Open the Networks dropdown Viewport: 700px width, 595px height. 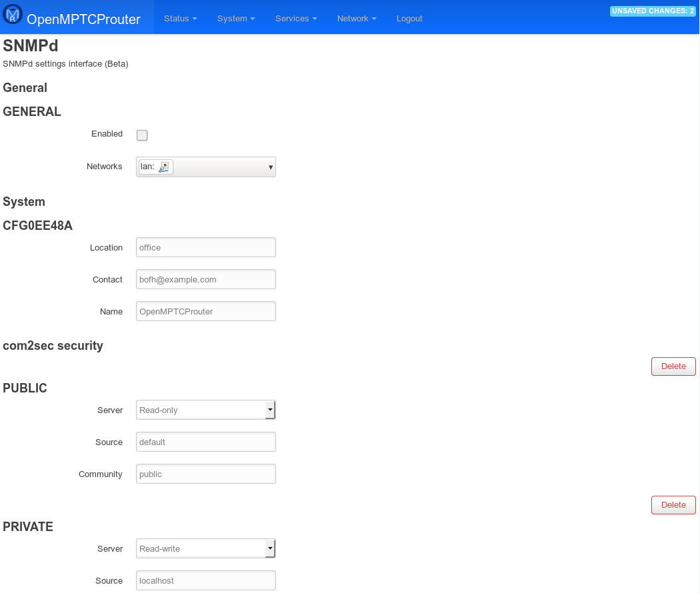[206, 167]
